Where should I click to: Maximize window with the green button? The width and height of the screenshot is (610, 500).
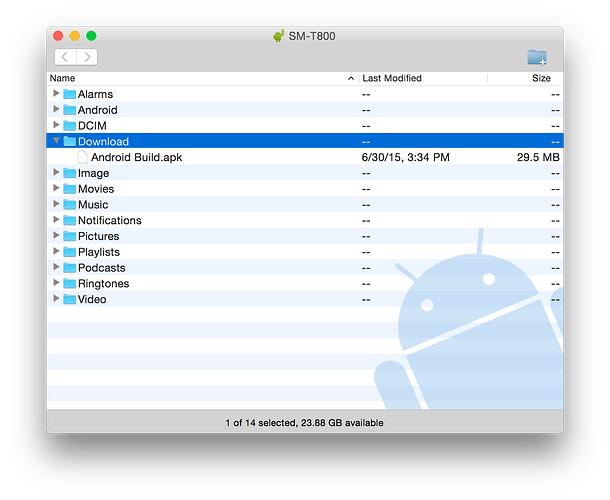point(91,36)
